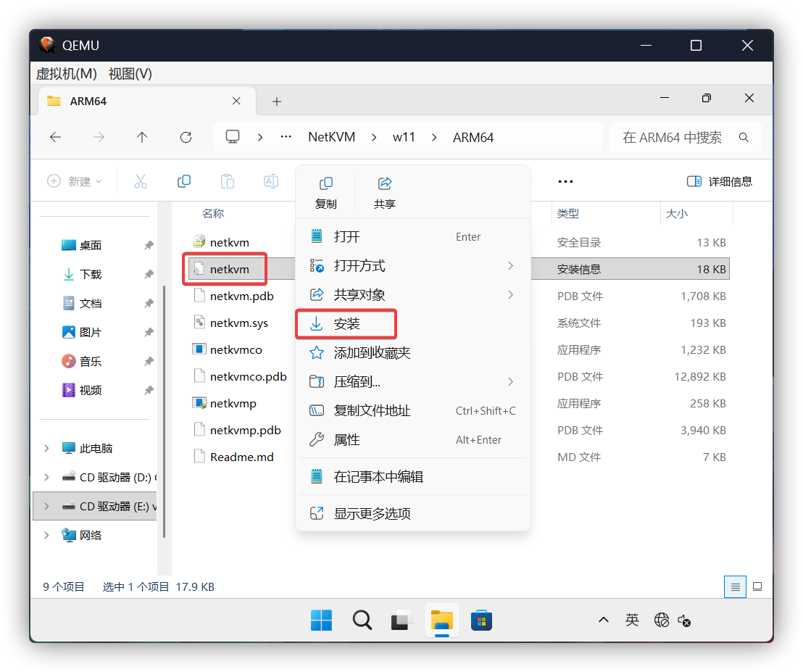Click the Rename icon on the toolbar

(x=270, y=181)
